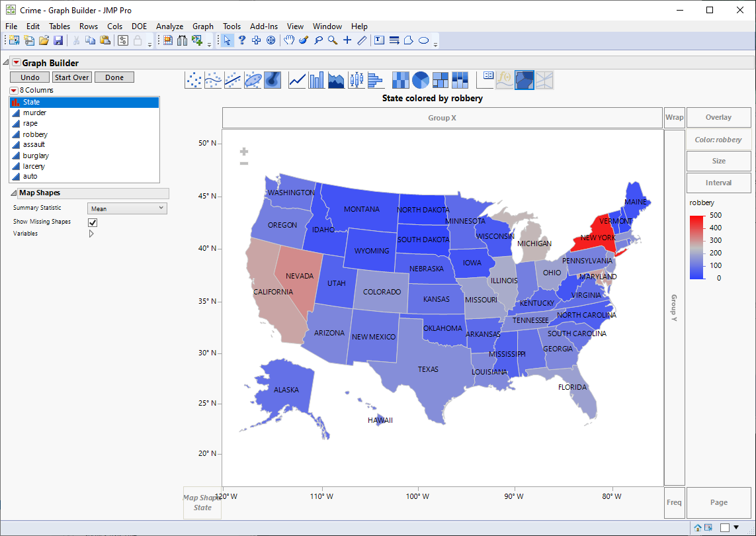Select the Bar element in Graph Builder
This screenshot has height=536, width=756.
tap(316, 79)
